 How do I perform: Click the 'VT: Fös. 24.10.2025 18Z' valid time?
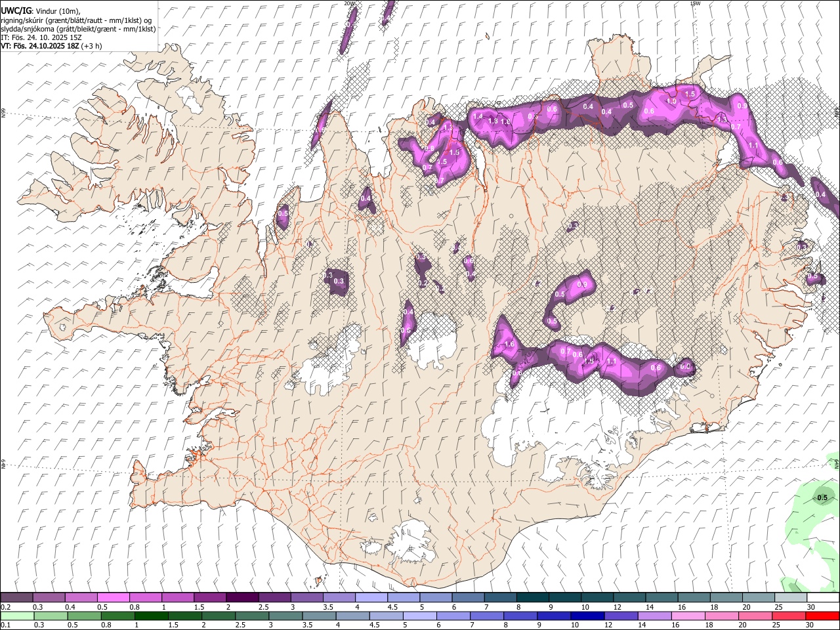[39, 46]
